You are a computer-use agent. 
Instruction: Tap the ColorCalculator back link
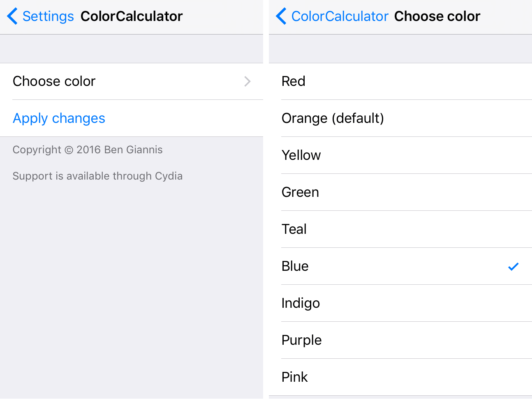pos(340,16)
